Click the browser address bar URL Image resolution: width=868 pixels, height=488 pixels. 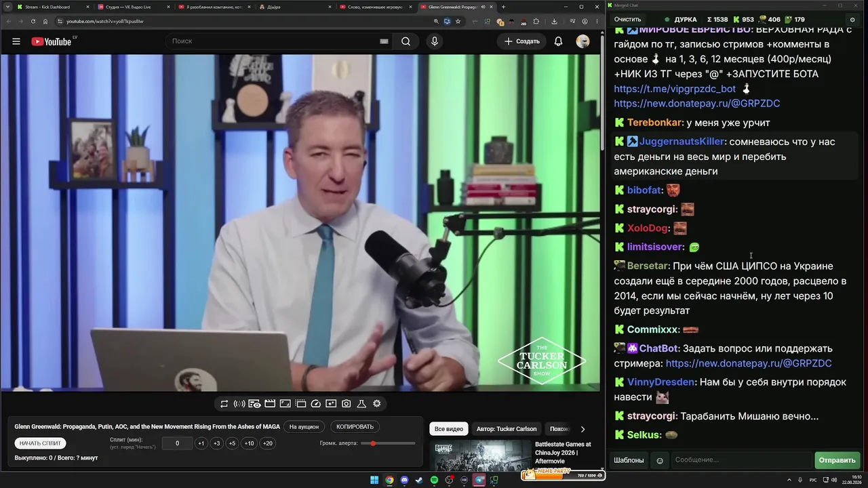pyautogui.click(x=105, y=21)
